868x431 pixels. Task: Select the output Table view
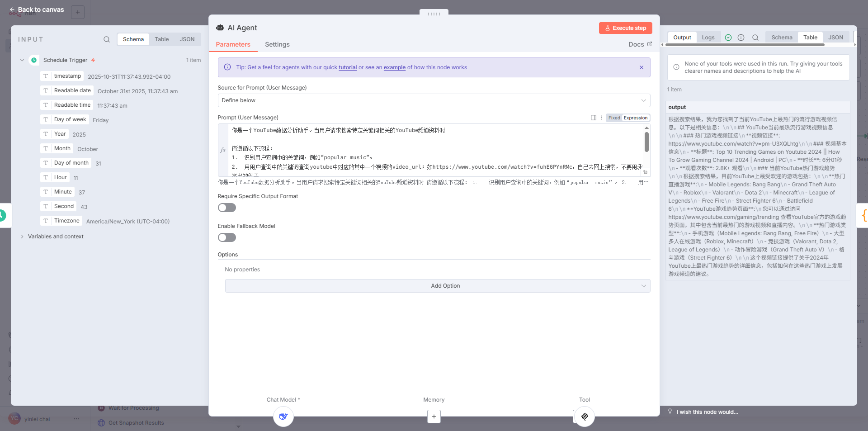pos(810,38)
